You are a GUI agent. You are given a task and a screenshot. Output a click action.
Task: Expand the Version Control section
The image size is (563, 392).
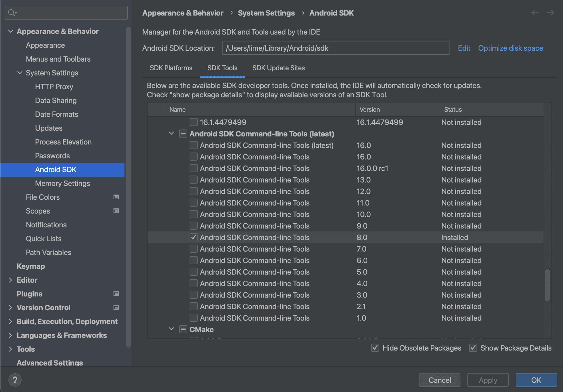pos(11,308)
